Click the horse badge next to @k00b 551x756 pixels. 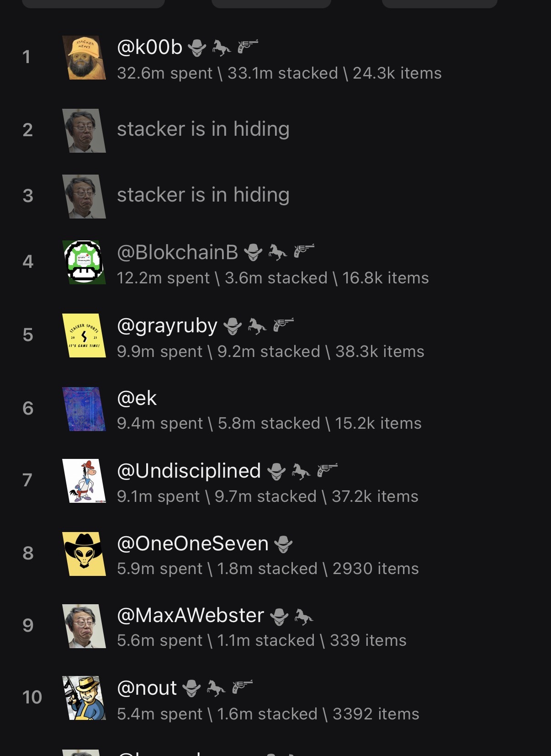tap(222, 48)
